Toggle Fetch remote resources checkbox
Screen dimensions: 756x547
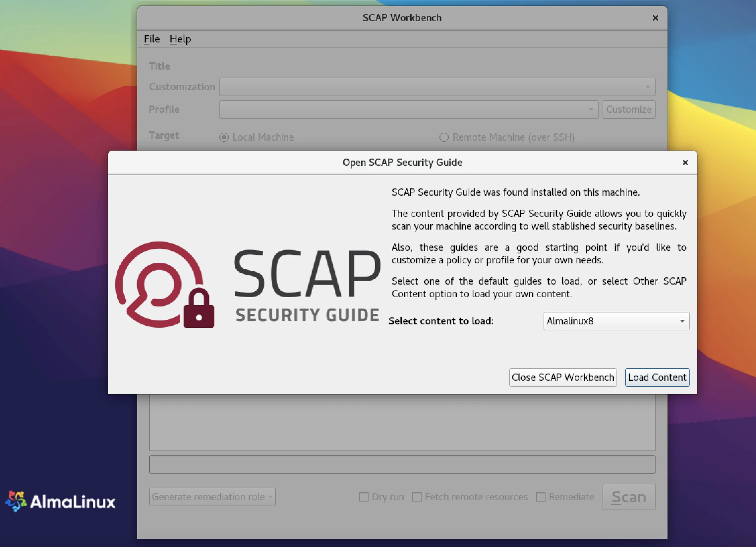(417, 497)
